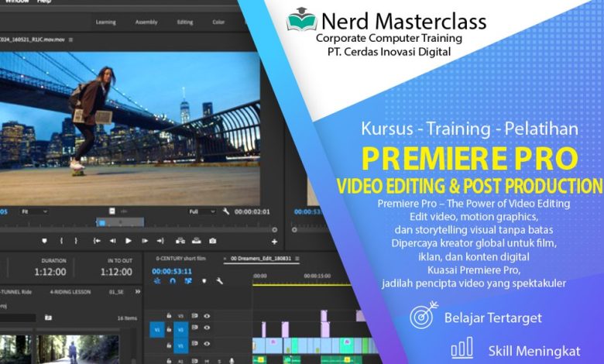
Task: Toggle the timeline Snap magnet icon
Action: click(173, 280)
